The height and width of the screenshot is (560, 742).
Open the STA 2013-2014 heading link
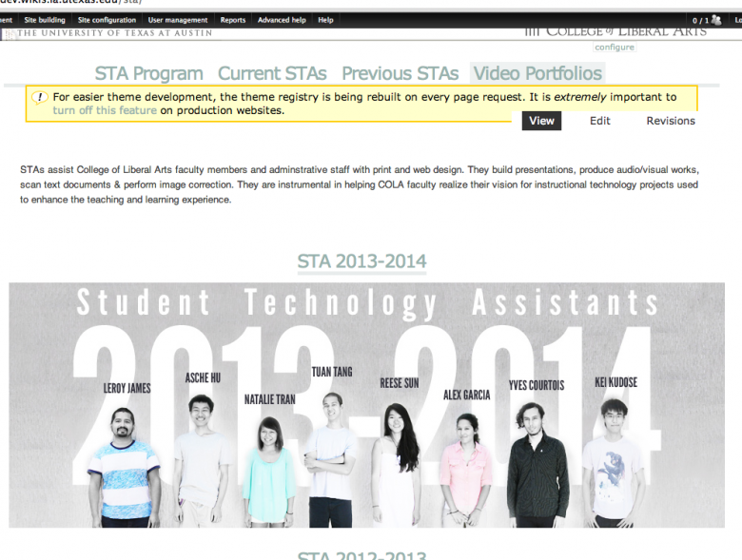click(x=361, y=261)
